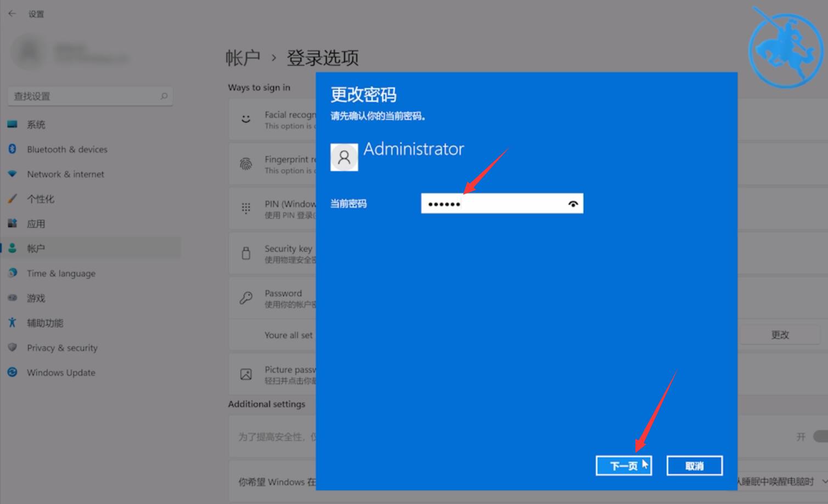
Task: Click the 请先确认你的当前密码 prompt text
Action: pyautogui.click(x=378, y=116)
